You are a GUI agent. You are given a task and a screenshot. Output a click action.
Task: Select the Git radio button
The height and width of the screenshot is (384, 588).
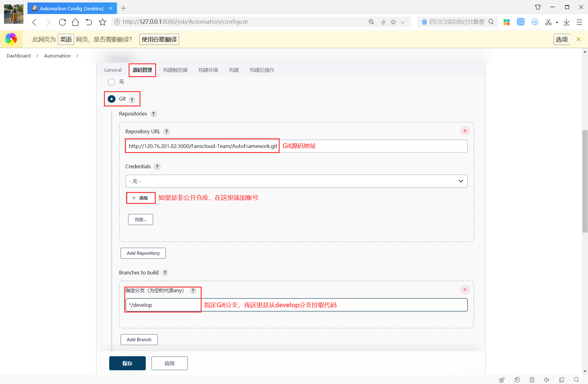tap(111, 99)
